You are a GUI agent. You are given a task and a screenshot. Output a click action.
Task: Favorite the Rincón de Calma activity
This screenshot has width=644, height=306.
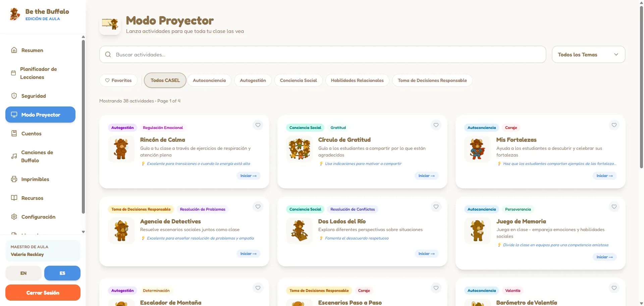tap(258, 125)
